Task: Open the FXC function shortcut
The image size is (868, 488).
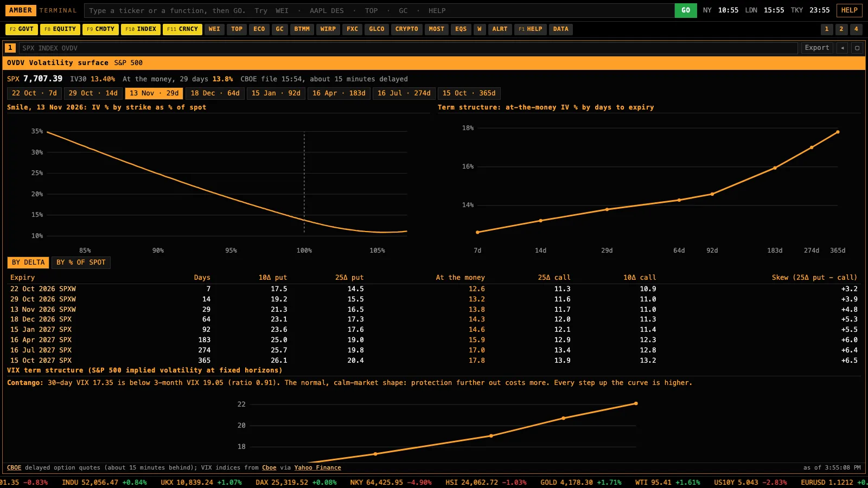Action: (x=353, y=29)
